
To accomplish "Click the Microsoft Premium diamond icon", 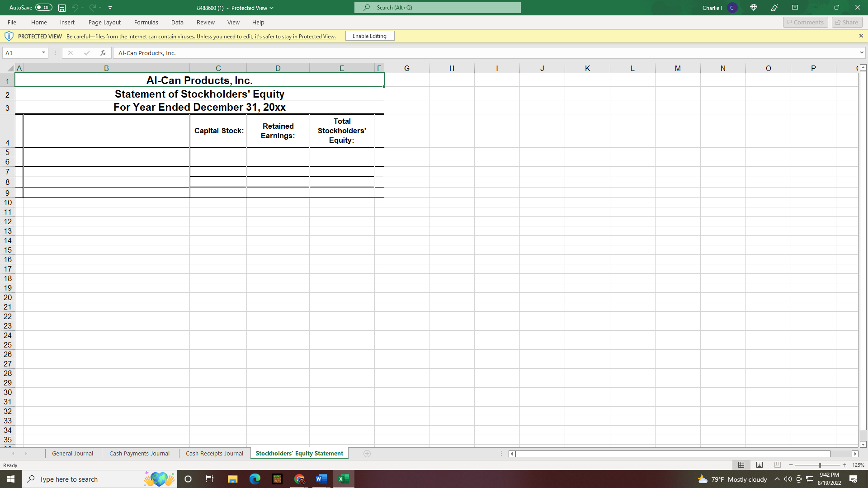I will (754, 8).
